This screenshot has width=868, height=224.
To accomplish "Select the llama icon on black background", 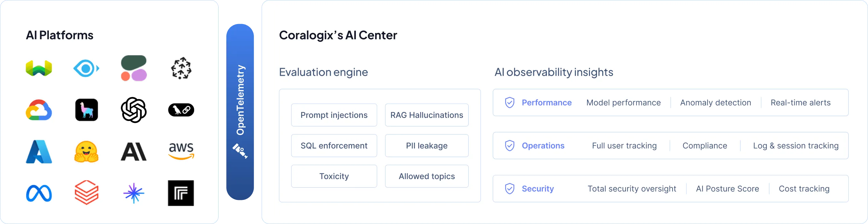I will click(x=86, y=110).
